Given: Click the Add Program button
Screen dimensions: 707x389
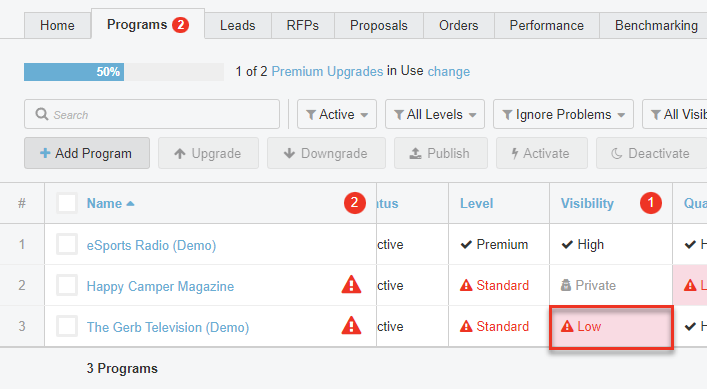Looking at the screenshot, I should pos(87,153).
